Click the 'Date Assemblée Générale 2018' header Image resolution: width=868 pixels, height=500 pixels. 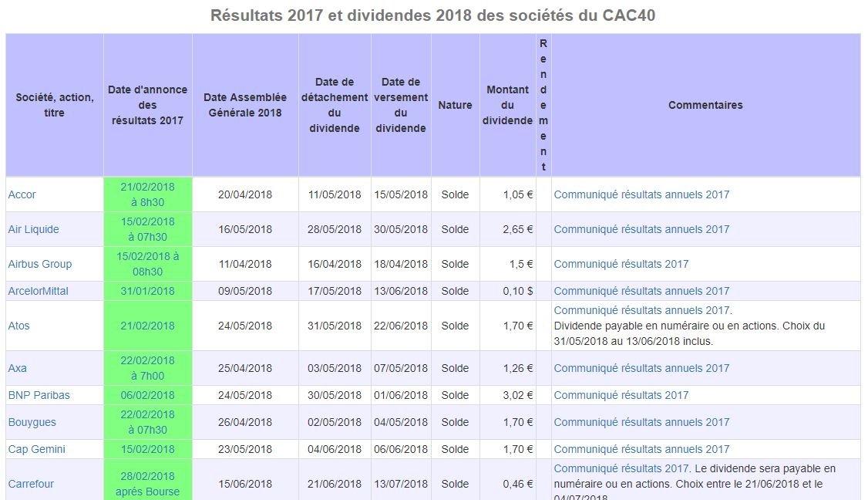(245, 105)
